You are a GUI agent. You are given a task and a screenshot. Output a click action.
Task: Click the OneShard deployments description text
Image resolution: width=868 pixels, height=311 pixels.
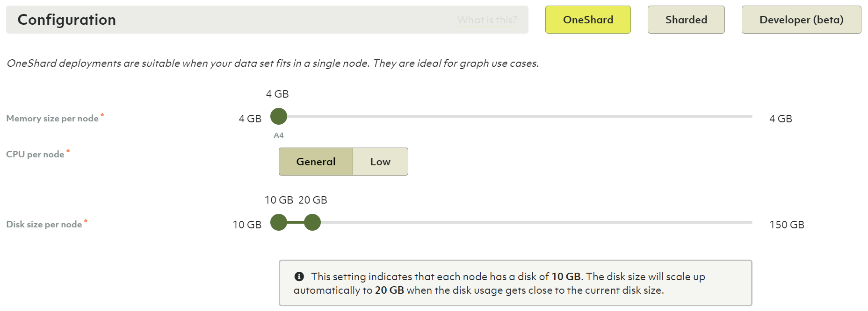point(273,64)
